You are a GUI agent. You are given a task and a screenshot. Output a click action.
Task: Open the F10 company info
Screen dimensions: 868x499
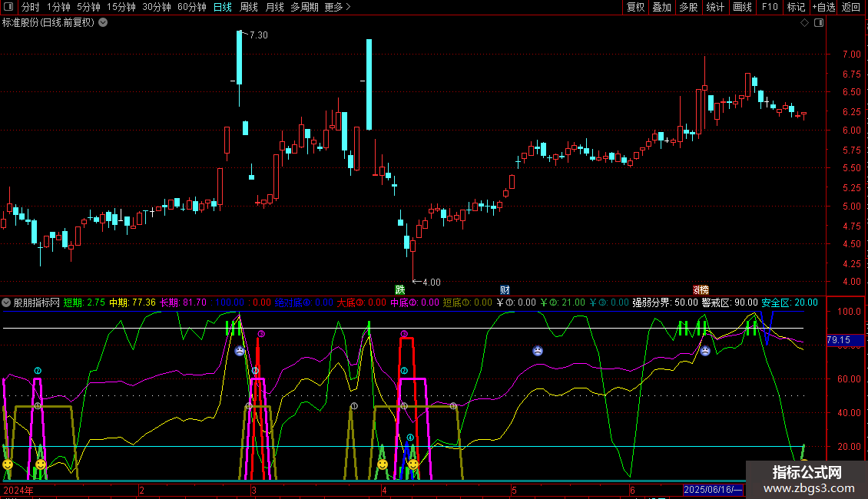coord(769,8)
